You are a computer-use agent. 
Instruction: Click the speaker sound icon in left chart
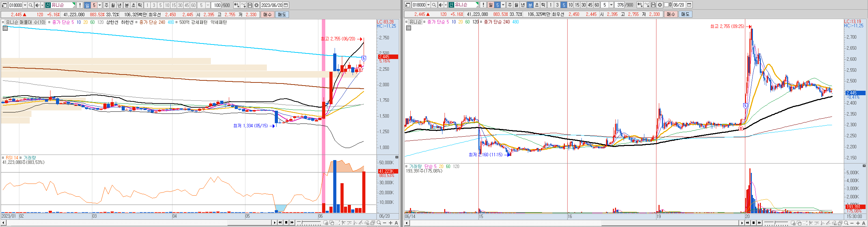pos(37,5)
